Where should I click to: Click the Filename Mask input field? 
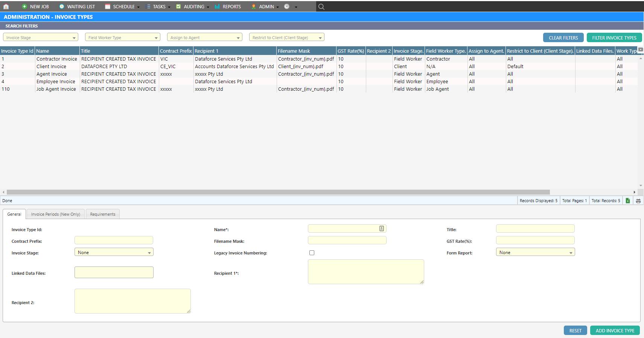[347, 240]
